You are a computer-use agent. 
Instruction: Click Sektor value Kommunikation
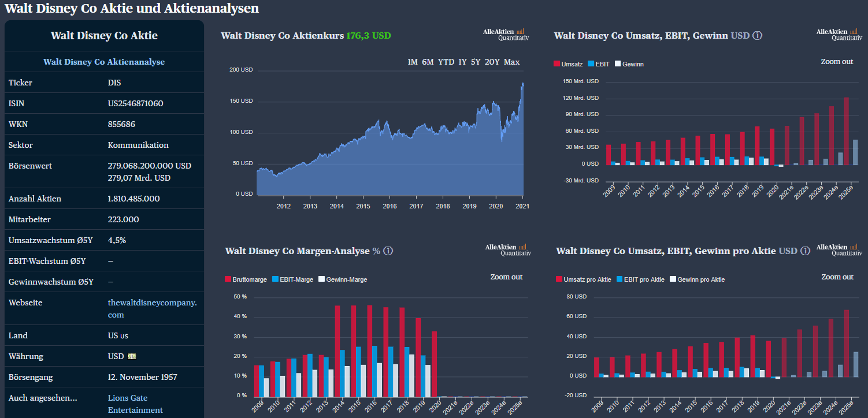(x=138, y=145)
